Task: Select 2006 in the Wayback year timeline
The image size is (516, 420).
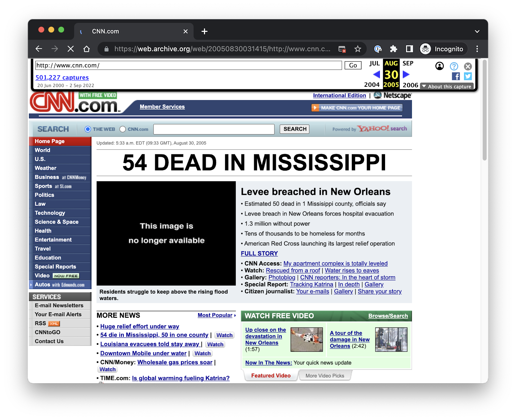Action: 410,85
